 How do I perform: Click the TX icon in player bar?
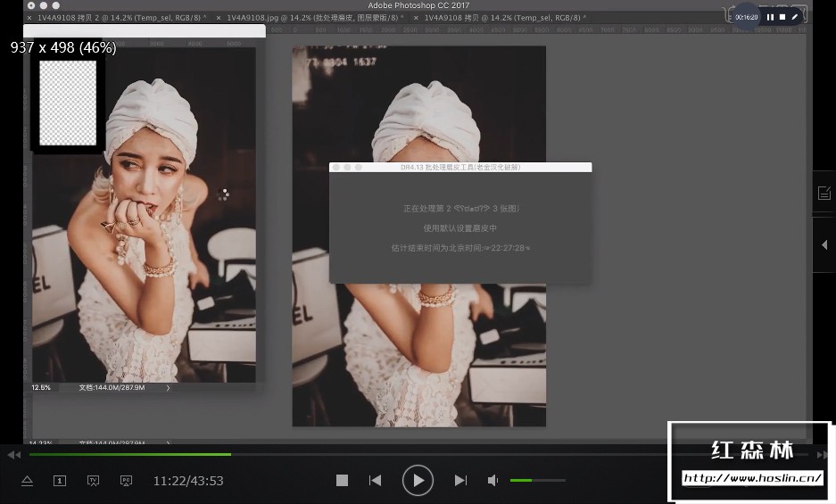(x=93, y=481)
